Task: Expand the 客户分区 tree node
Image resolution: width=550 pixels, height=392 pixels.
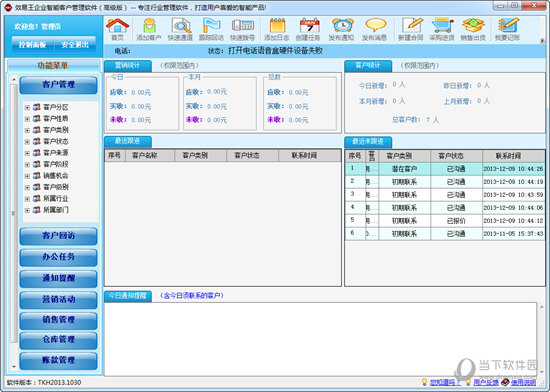Action: [x=27, y=107]
